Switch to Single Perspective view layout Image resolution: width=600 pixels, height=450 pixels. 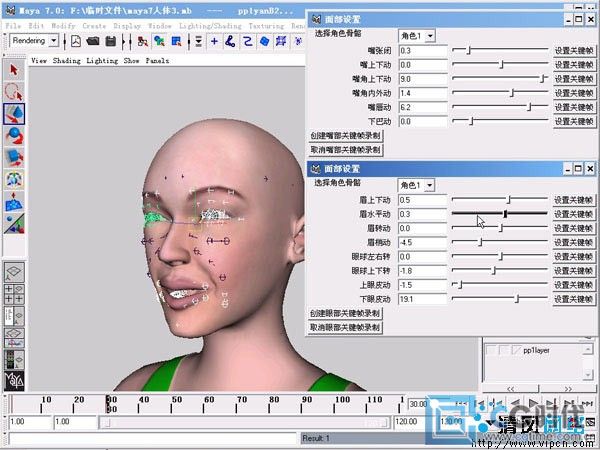(14, 272)
